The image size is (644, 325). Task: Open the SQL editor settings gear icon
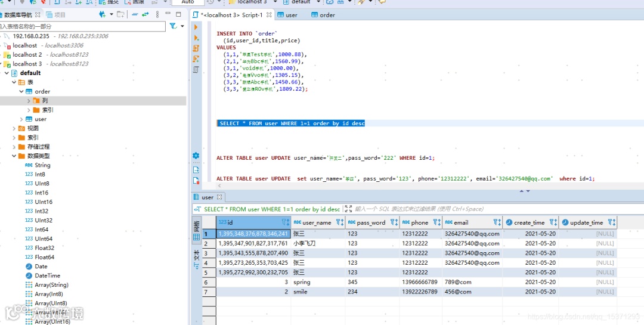coord(196,156)
